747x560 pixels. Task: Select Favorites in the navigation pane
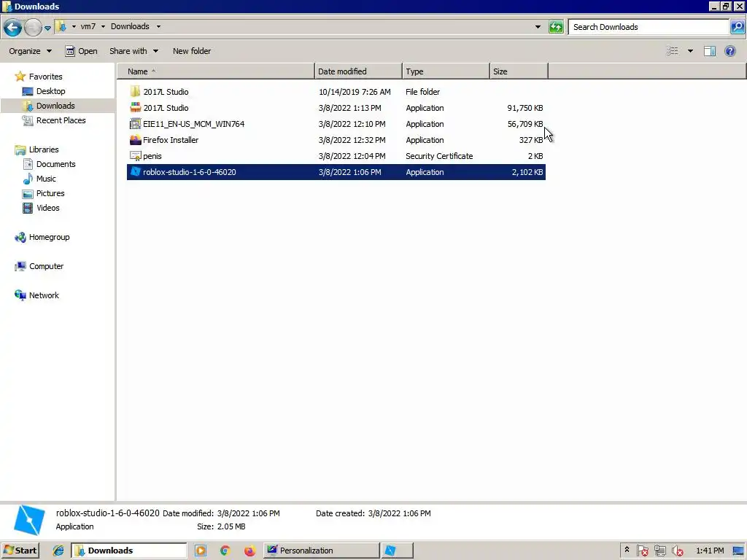(x=45, y=76)
